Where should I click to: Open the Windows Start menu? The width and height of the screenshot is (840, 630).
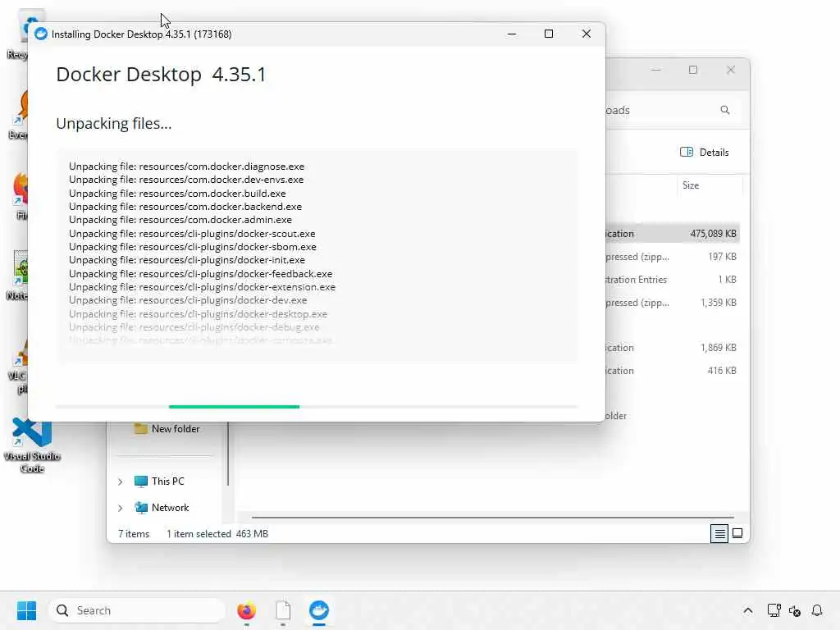click(x=26, y=610)
